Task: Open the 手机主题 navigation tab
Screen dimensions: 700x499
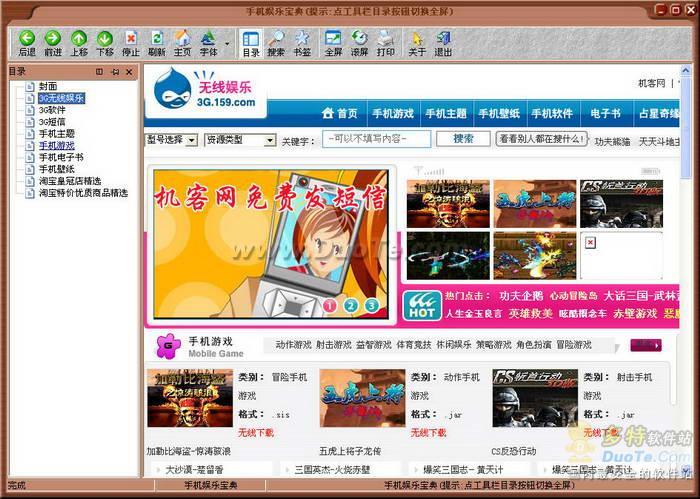Action: tap(446, 113)
